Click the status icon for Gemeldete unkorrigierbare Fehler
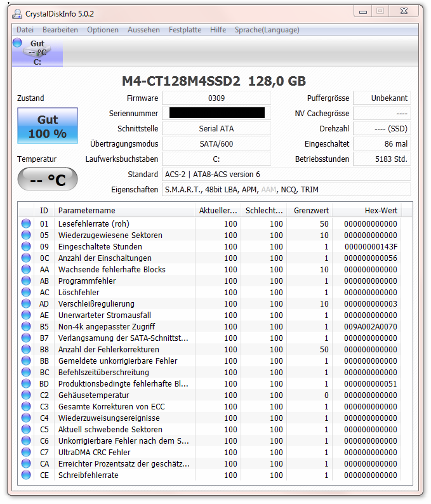 pyautogui.click(x=26, y=361)
